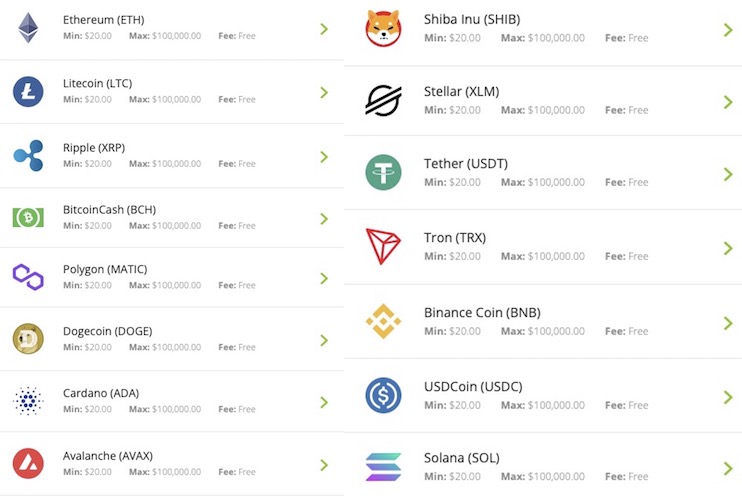
Task: Select the Dogecoin coin icon
Action: point(28,339)
